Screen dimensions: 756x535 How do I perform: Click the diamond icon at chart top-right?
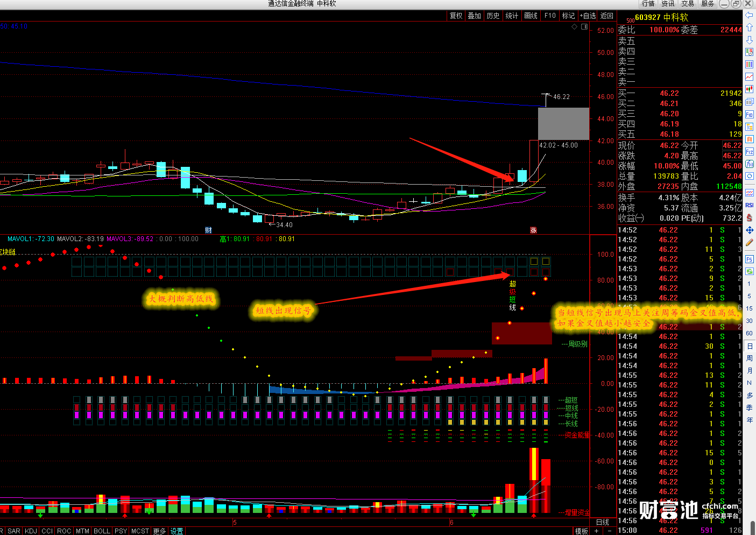click(575, 26)
